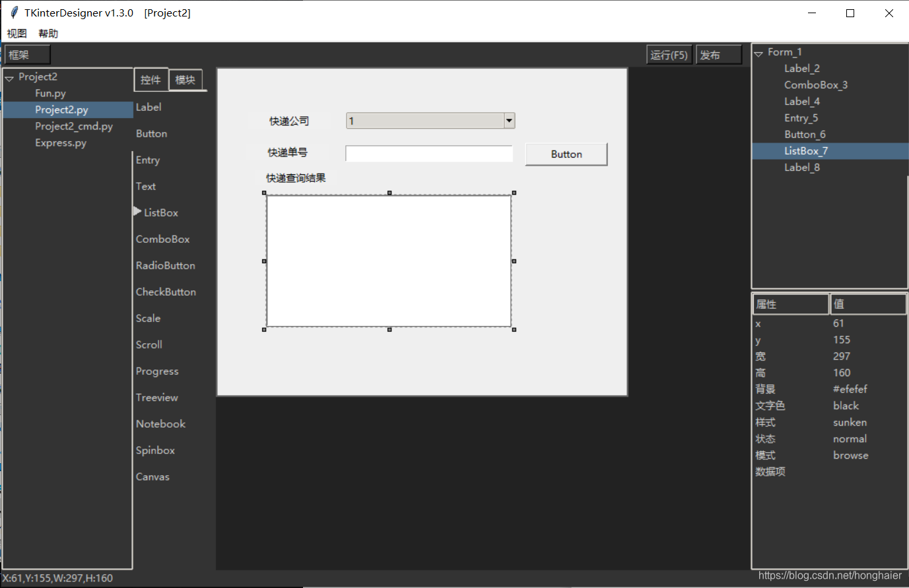Viewport: 909px width, 588px height.
Task: Select Button_6 in the widget tree
Action: [805, 134]
